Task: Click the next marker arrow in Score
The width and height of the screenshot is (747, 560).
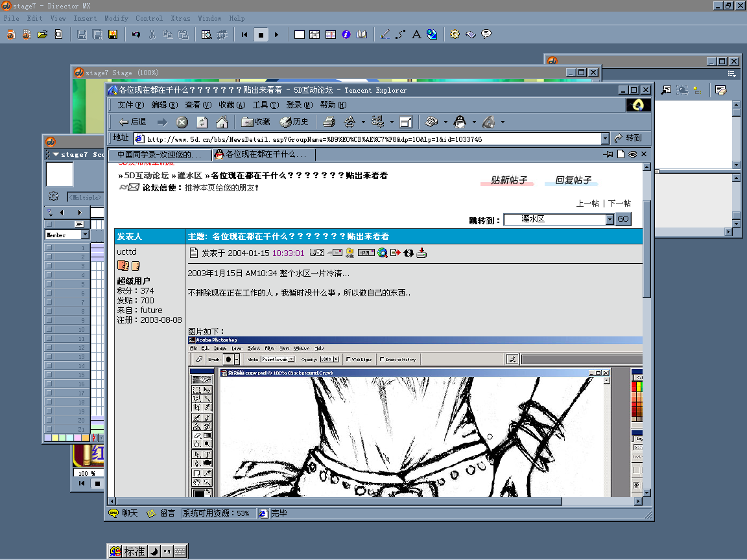Action: coord(80,213)
